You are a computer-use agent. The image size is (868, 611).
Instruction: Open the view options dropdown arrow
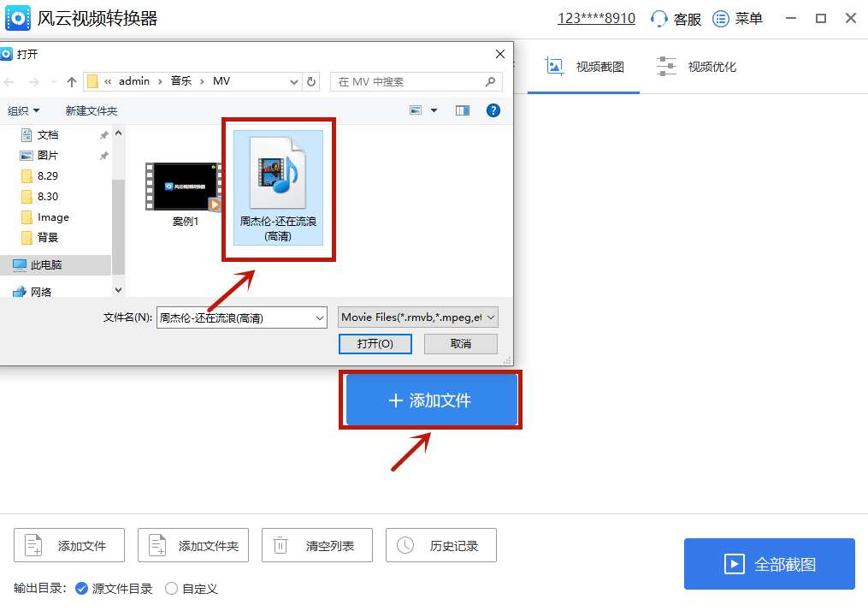(434, 110)
